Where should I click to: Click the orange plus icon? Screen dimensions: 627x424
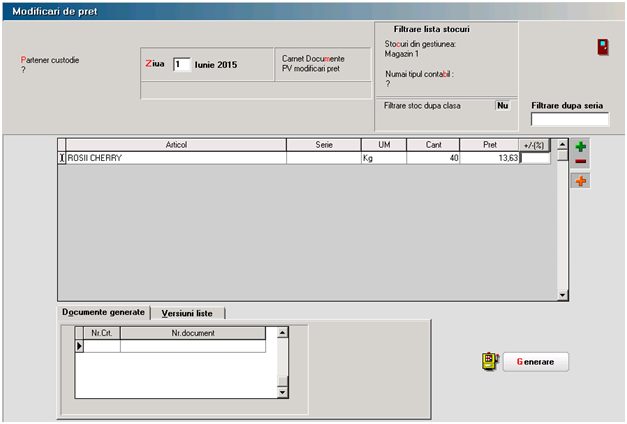point(581,181)
